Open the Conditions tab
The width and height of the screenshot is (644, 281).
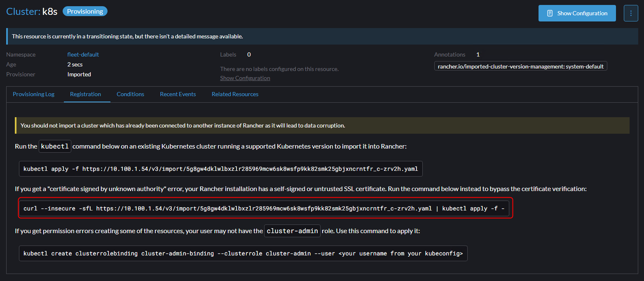point(130,94)
